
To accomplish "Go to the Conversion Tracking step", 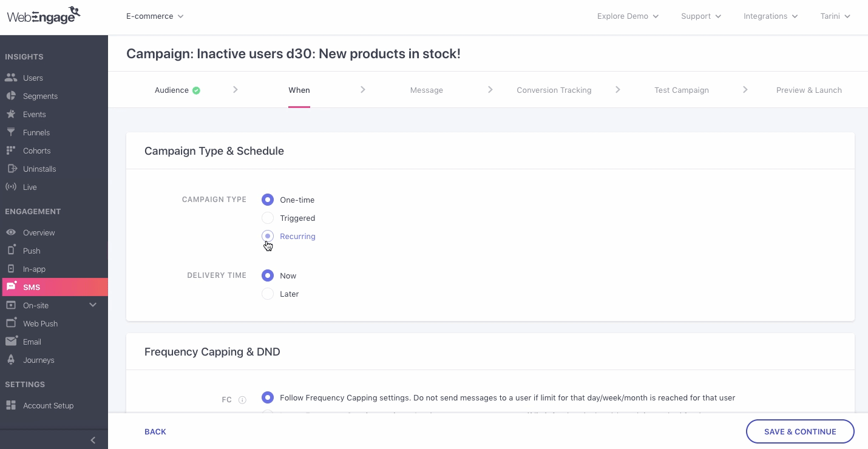I will [554, 90].
